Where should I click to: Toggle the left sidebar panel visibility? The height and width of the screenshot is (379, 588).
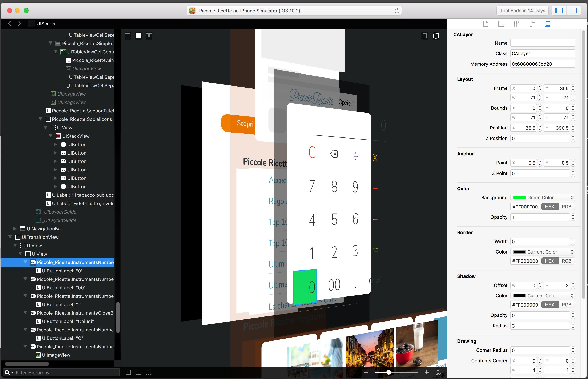559,11
